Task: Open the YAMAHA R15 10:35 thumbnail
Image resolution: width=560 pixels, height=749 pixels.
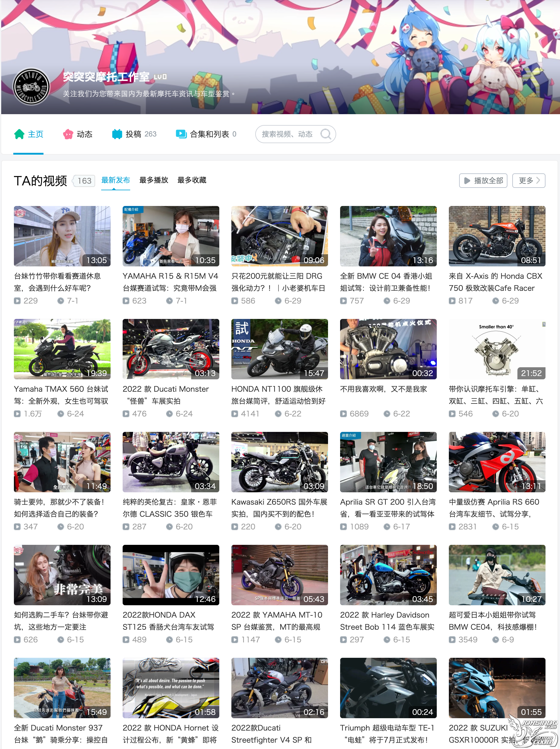Action: [171, 236]
